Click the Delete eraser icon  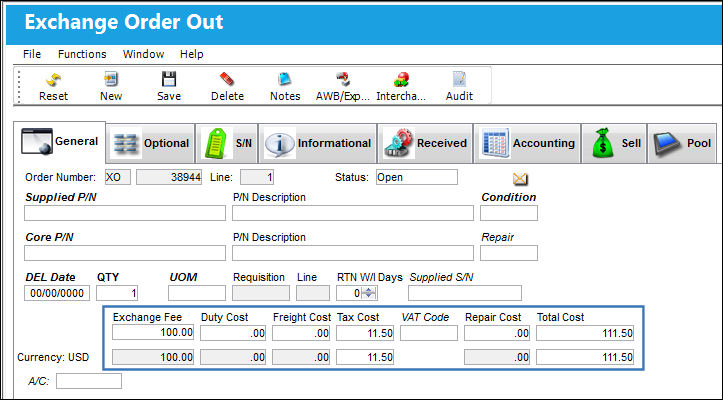click(x=227, y=86)
